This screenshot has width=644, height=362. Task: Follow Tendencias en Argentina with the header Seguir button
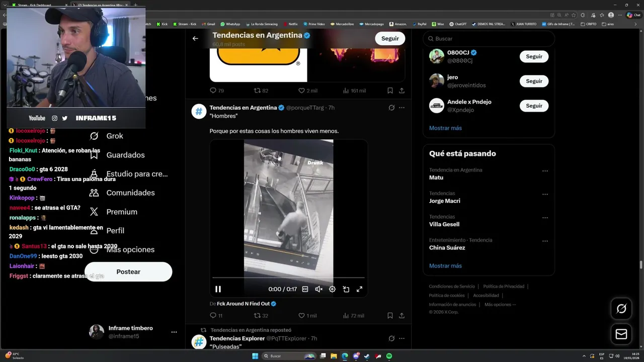(390, 38)
